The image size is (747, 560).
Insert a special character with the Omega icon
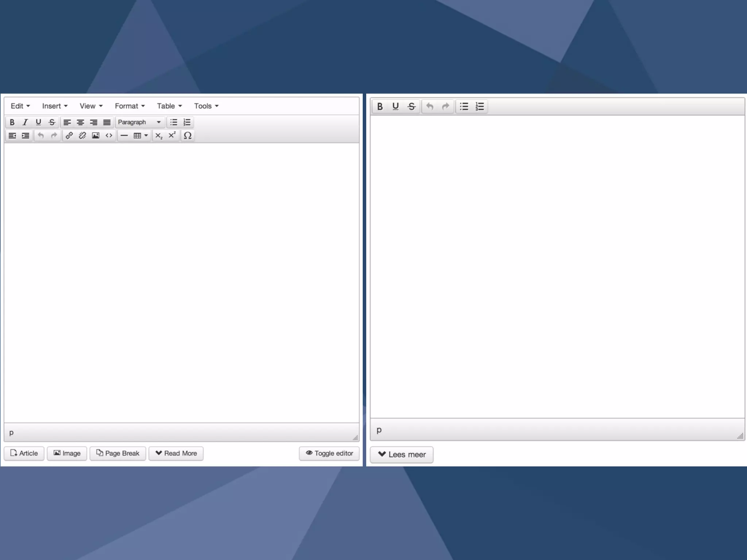[187, 136]
